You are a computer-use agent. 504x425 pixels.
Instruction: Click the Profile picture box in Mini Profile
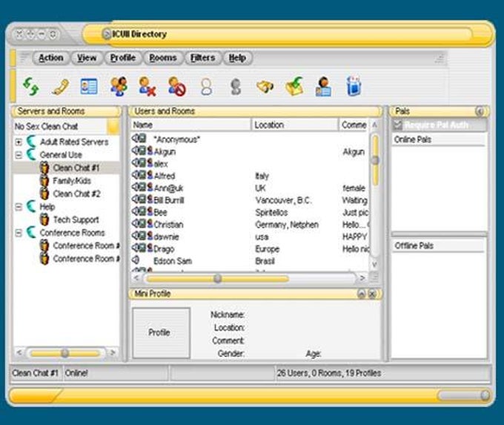click(x=162, y=333)
